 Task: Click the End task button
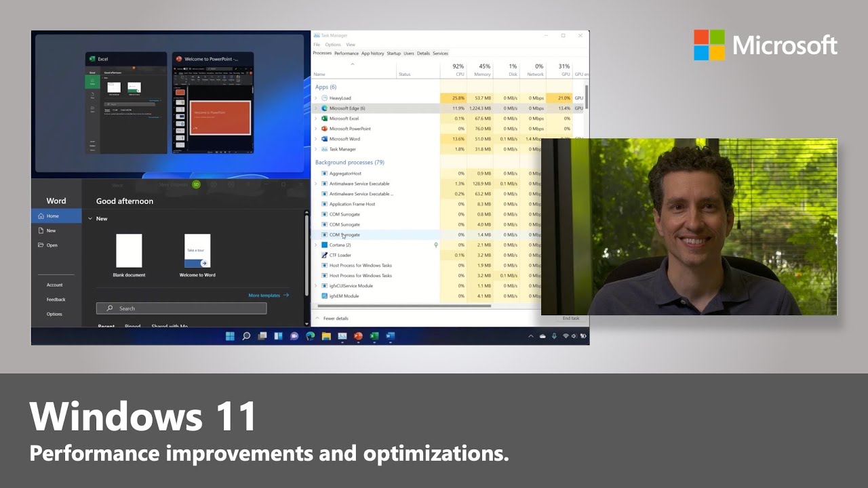click(570, 318)
